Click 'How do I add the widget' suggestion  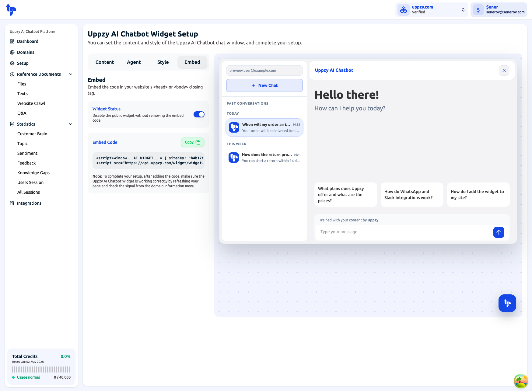tap(478, 195)
